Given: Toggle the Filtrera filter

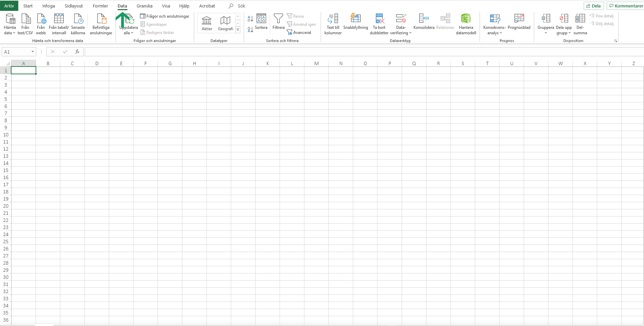Looking at the screenshot, I should tap(278, 22).
